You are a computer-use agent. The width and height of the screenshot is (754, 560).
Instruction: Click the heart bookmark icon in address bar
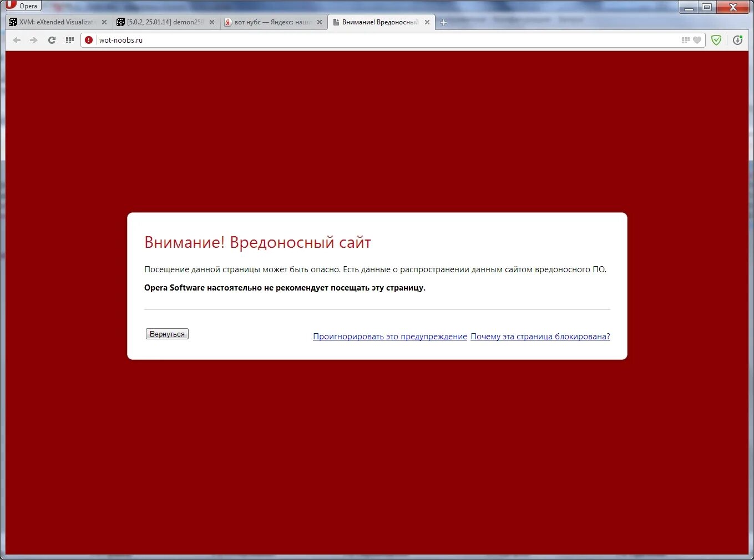coord(697,40)
